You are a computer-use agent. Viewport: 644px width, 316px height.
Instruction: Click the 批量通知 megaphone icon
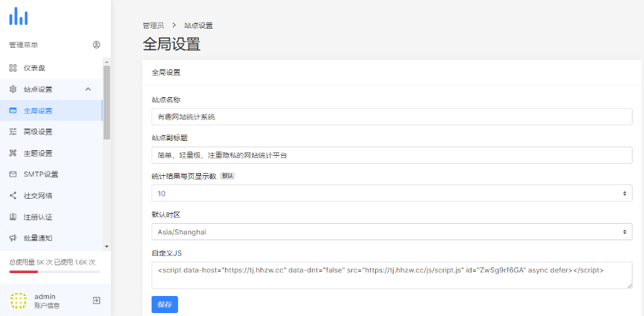tap(13, 238)
